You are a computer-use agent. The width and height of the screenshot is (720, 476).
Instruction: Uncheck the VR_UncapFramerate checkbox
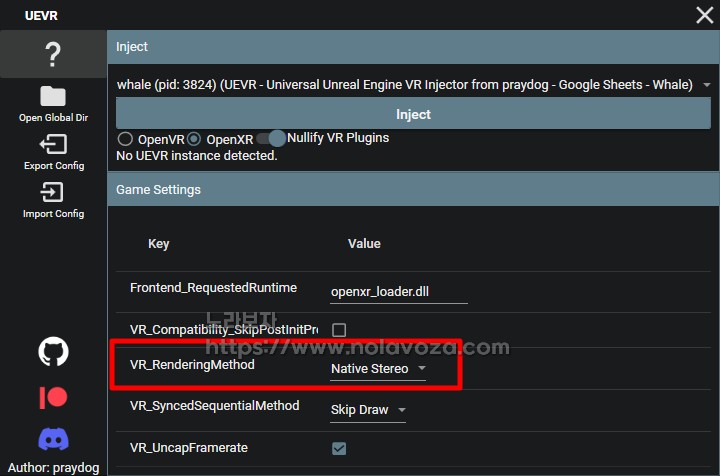(339, 448)
